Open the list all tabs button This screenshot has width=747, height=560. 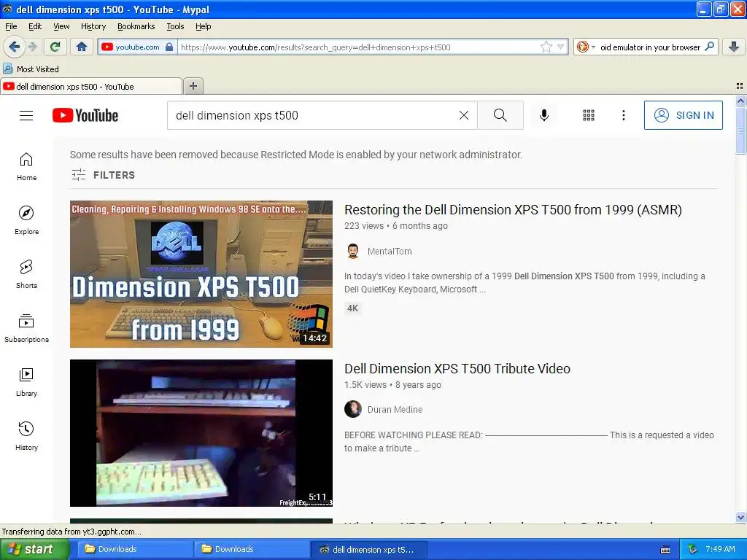(740, 86)
